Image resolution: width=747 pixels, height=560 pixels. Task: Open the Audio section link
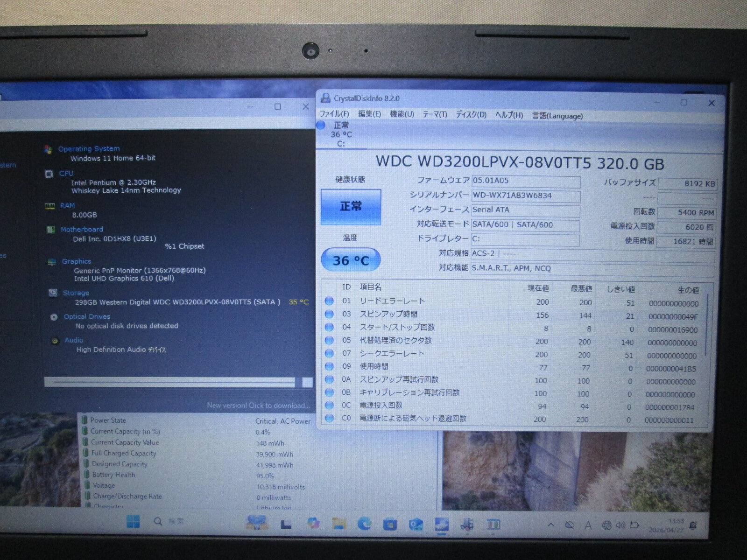point(74,340)
